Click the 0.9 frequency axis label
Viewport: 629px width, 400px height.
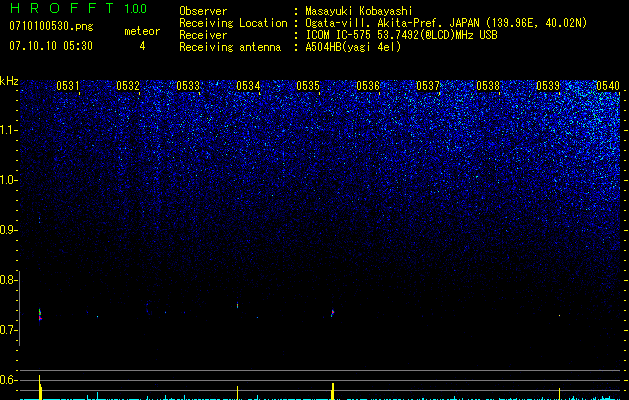tap(7, 230)
